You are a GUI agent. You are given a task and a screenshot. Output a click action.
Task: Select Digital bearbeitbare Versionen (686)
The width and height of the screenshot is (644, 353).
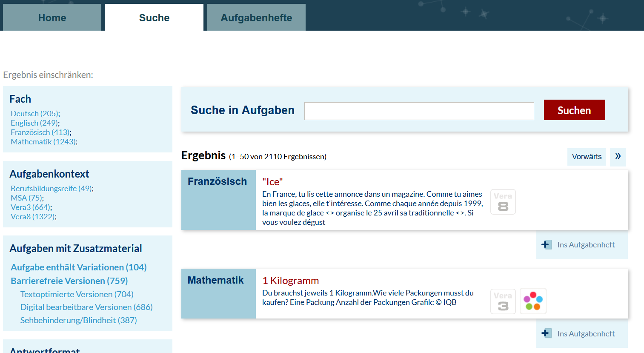(86, 307)
